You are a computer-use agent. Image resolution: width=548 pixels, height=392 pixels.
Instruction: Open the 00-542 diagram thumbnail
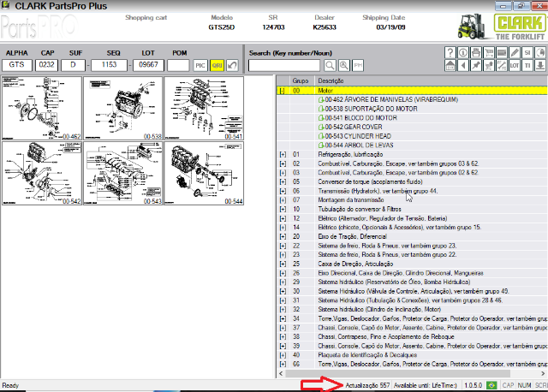[42, 173]
